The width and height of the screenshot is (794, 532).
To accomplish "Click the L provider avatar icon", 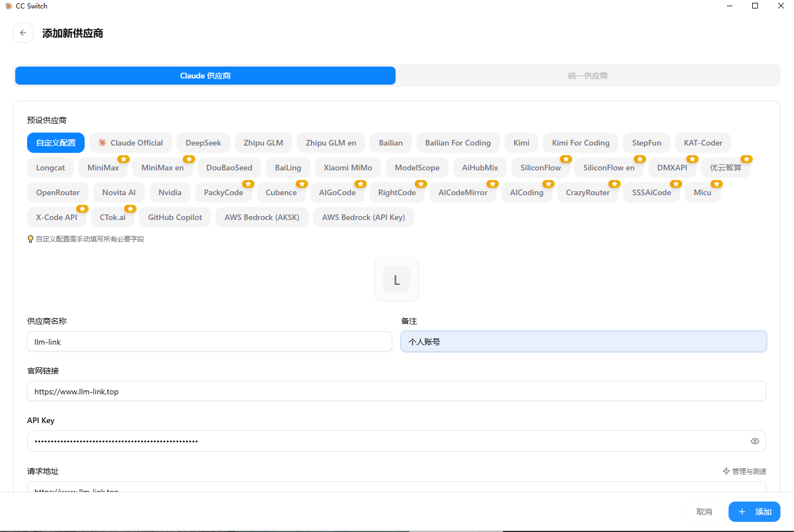I will (x=397, y=280).
